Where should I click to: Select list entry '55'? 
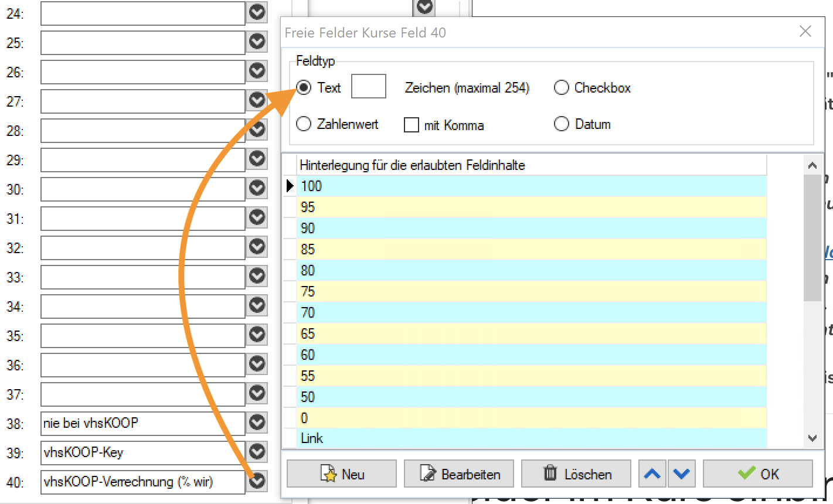pos(532,376)
